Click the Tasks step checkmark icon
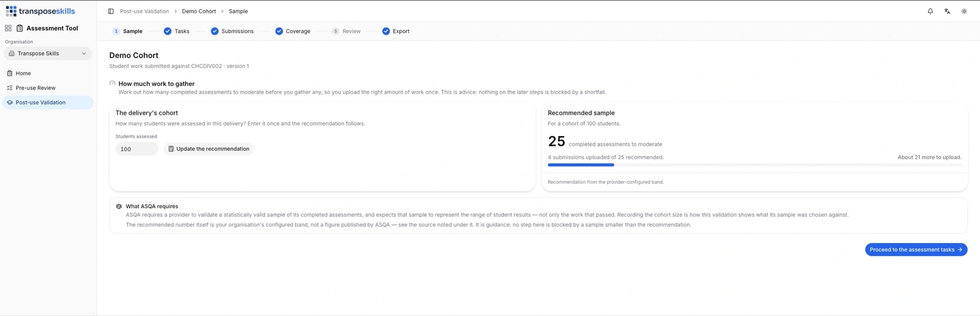 [167, 31]
